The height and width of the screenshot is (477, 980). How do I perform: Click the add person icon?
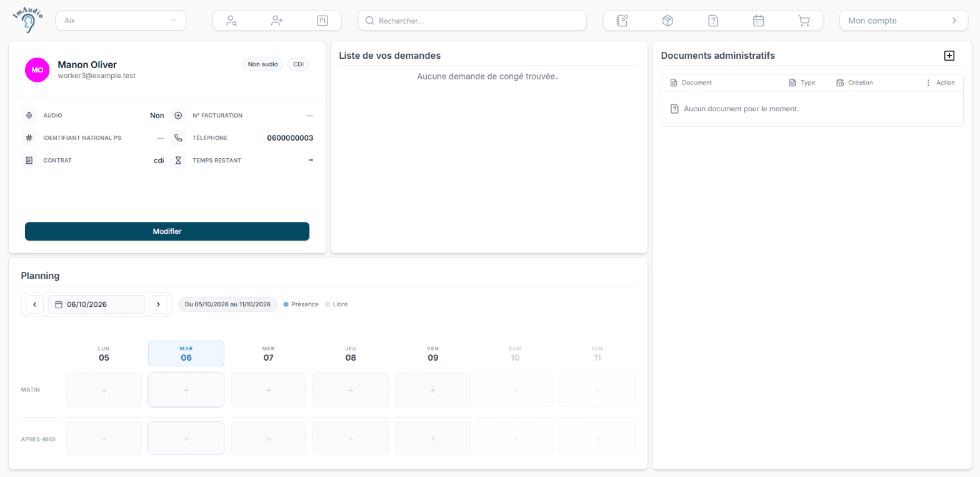tap(277, 21)
